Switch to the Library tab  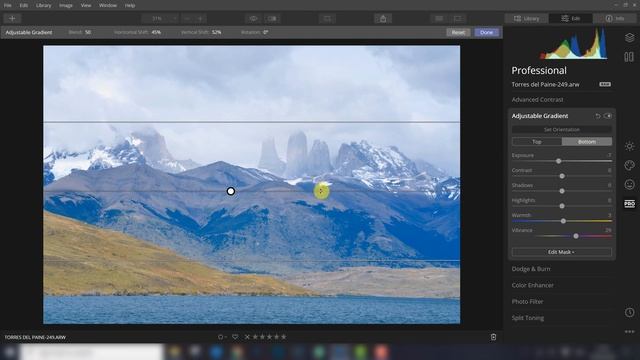point(527,18)
